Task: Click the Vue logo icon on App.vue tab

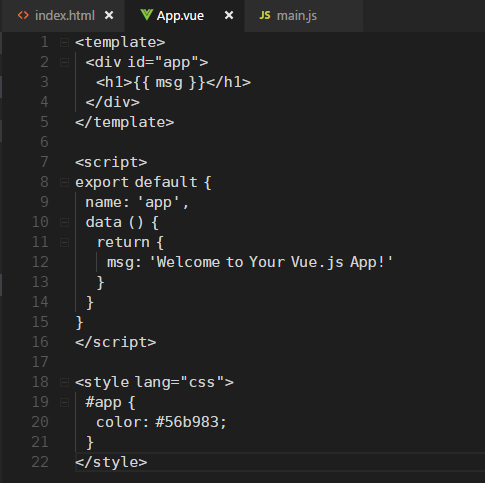Action: 146,15
